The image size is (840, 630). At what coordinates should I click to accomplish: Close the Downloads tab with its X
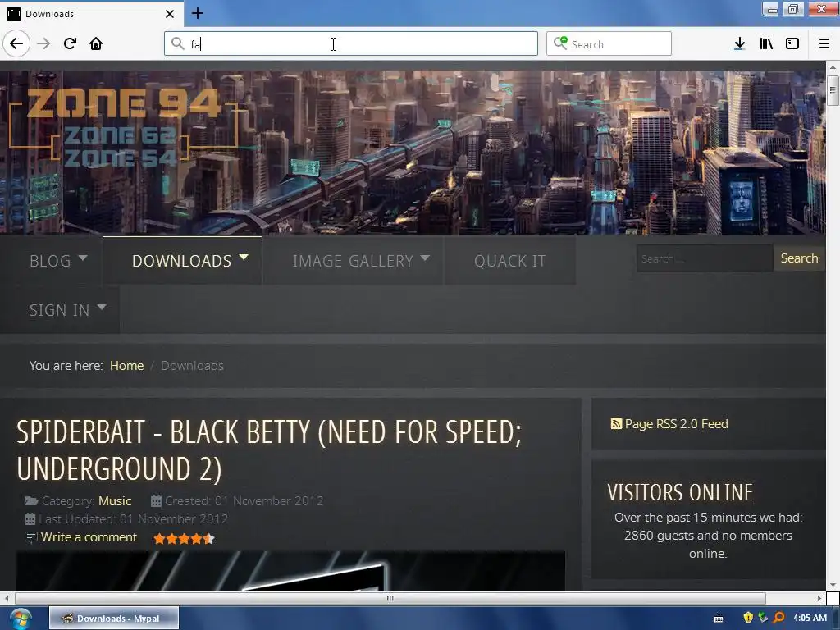click(169, 14)
